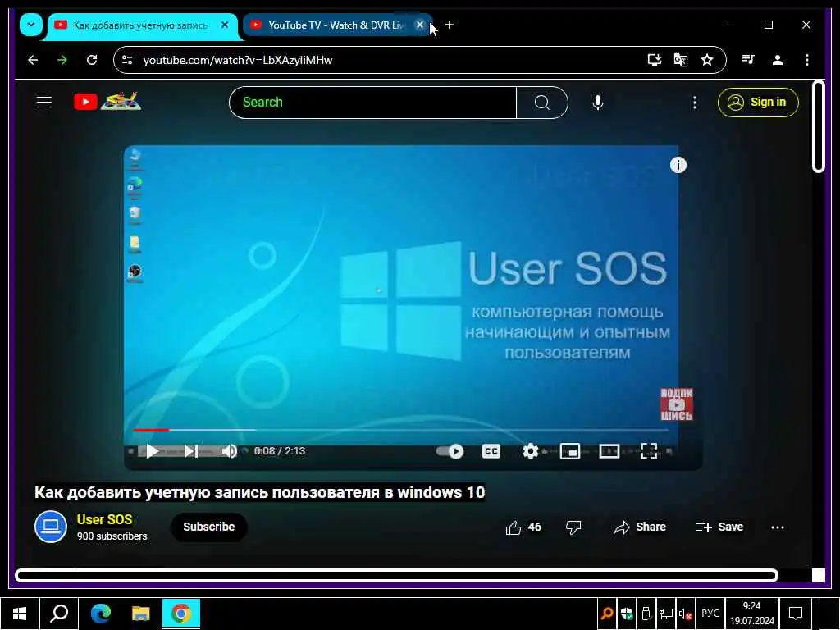Screen dimensions: 840x630
Task: Select the Как добавить учетную запись tab
Action: (140, 25)
